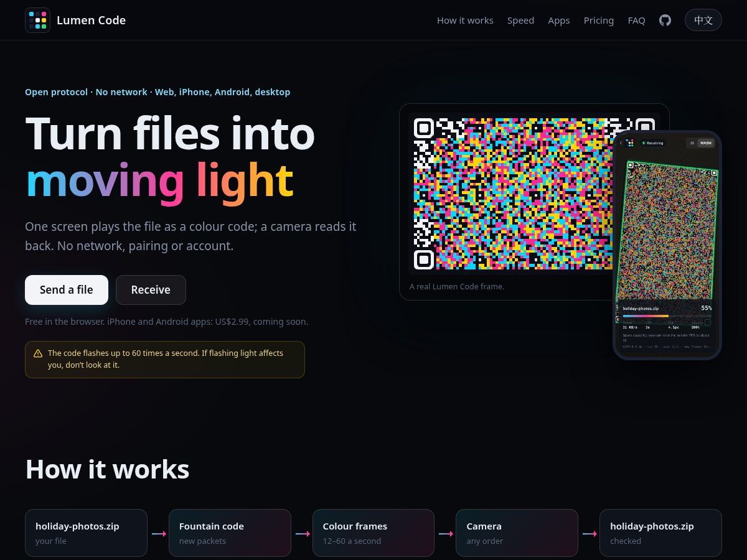Click the Send a file button
Viewport: 747px width, 560px height.
click(x=67, y=290)
